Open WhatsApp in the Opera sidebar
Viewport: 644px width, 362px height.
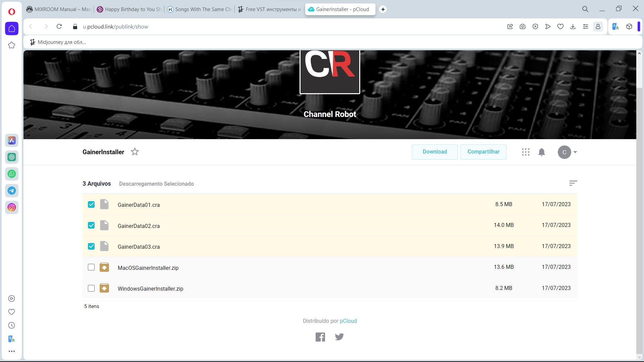tap(12, 174)
